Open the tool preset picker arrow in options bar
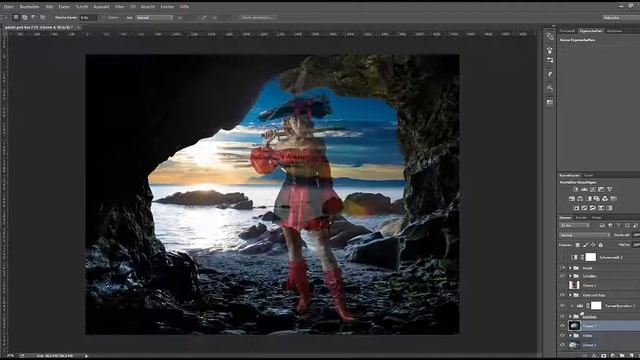This screenshot has width=640, height=360. pyautogui.click(x=6, y=18)
